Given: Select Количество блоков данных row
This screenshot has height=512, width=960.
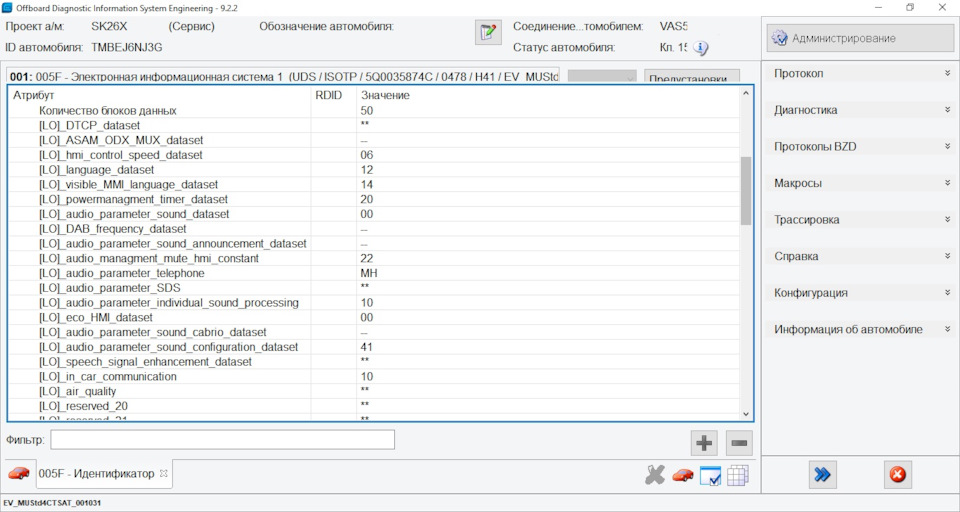Looking at the screenshot, I should 374,111.
